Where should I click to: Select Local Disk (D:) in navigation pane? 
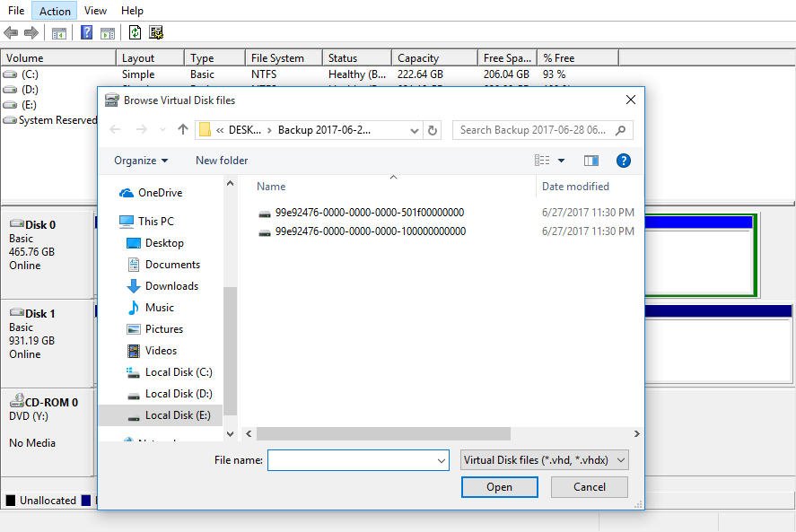coord(169,394)
